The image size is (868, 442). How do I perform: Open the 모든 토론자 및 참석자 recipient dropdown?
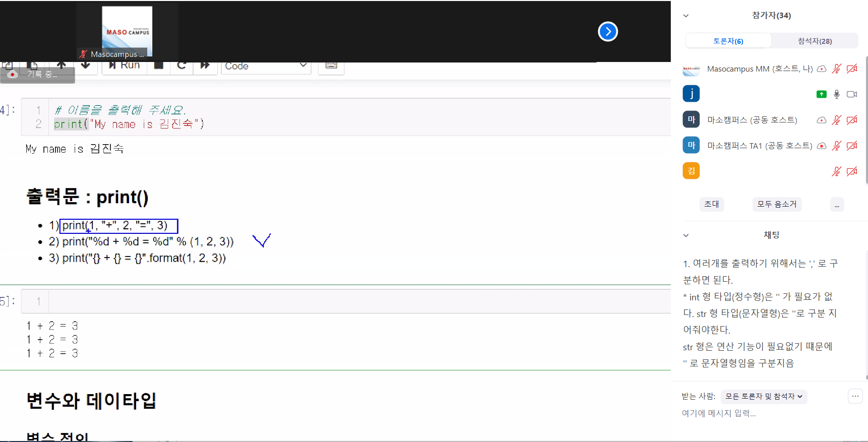click(x=764, y=397)
